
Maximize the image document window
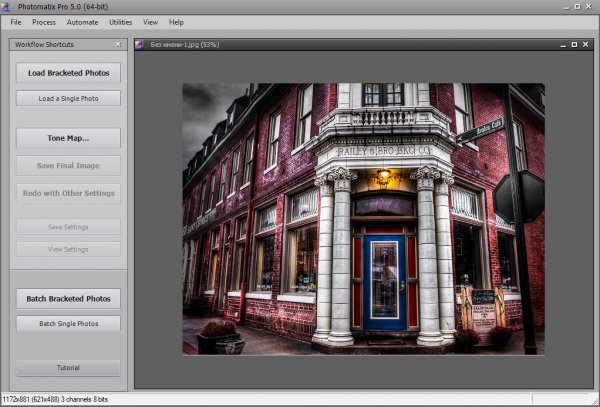574,45
